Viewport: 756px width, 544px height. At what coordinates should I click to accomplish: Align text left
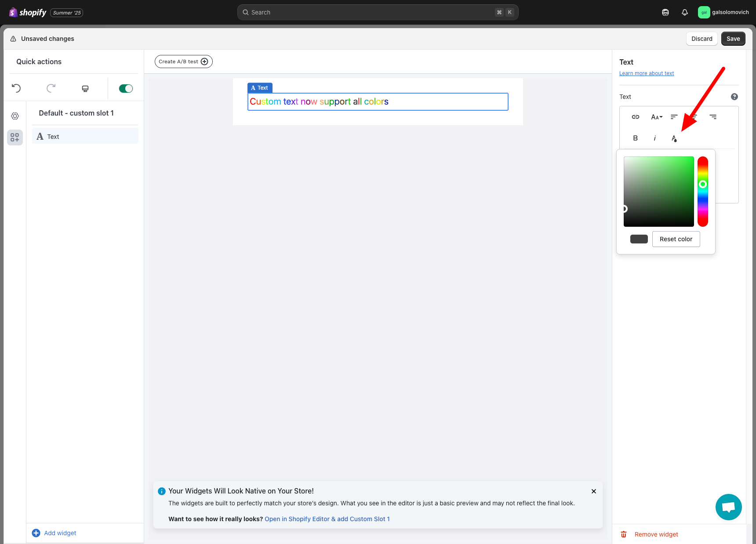(x=674, y=117)
